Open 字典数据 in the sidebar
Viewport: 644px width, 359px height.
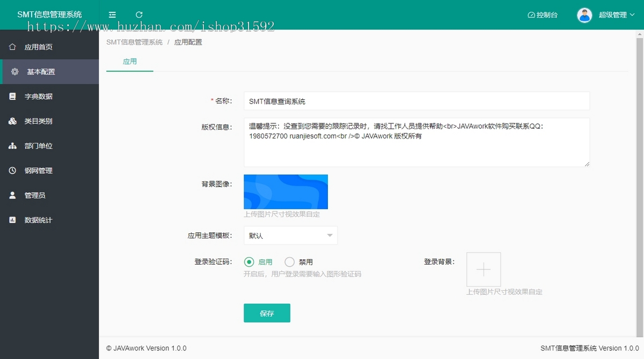49,97
